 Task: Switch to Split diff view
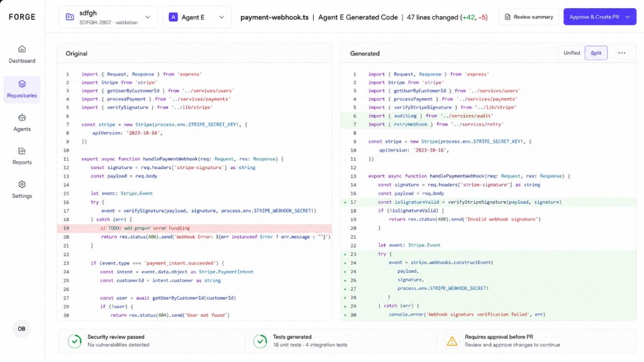point(596,53)
